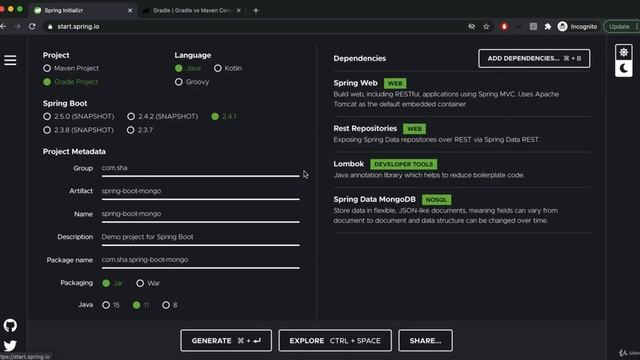Viewport: 640px width, 360px height.
Task: Reload the page with the refresh icon
Action: click(32, 27)
